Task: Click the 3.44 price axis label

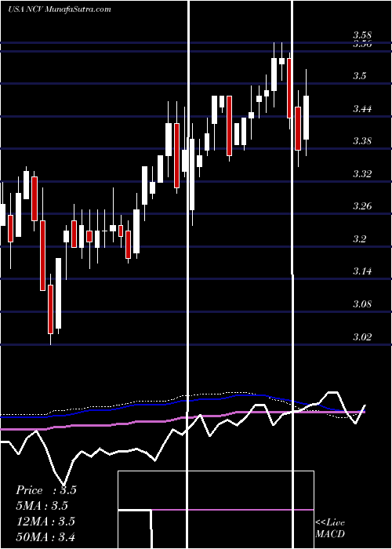Action: [x=362, y=108]
